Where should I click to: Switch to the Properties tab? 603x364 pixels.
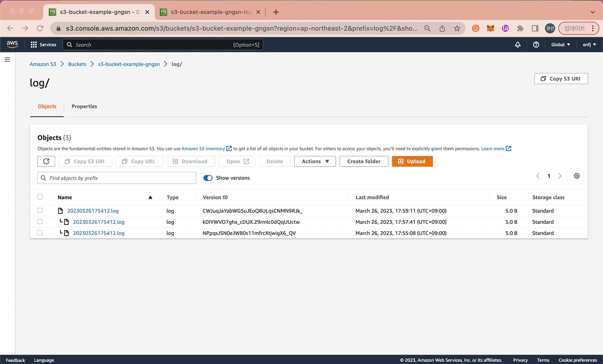84,106
